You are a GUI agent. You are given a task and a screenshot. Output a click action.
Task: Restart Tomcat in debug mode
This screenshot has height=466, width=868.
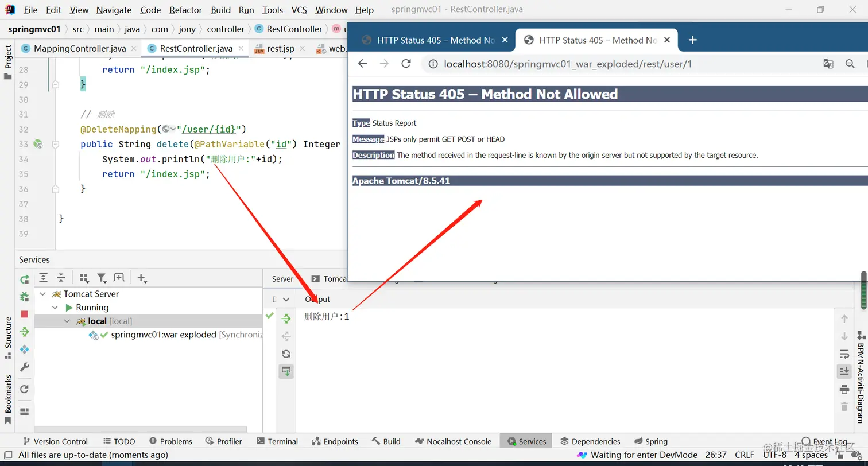tap(24, 297)
